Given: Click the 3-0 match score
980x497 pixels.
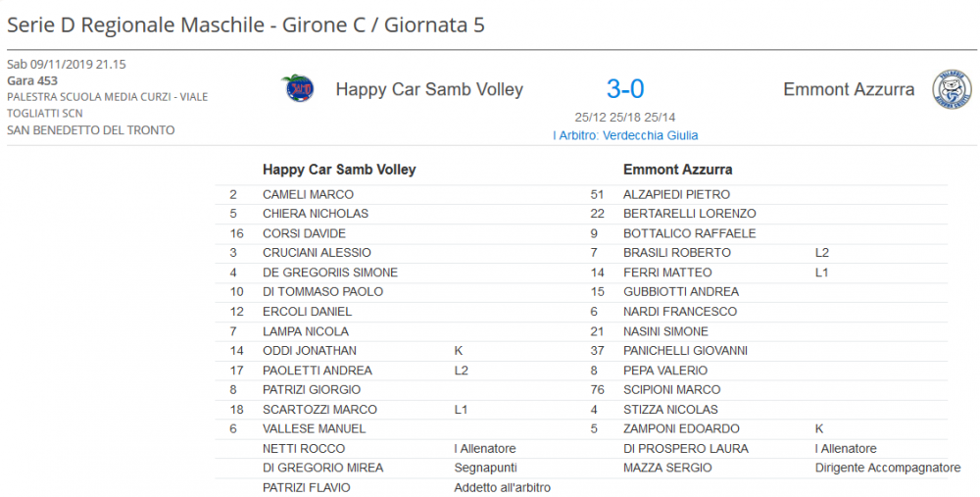Looking at the screenshot, I should click(x=625, y=89).
